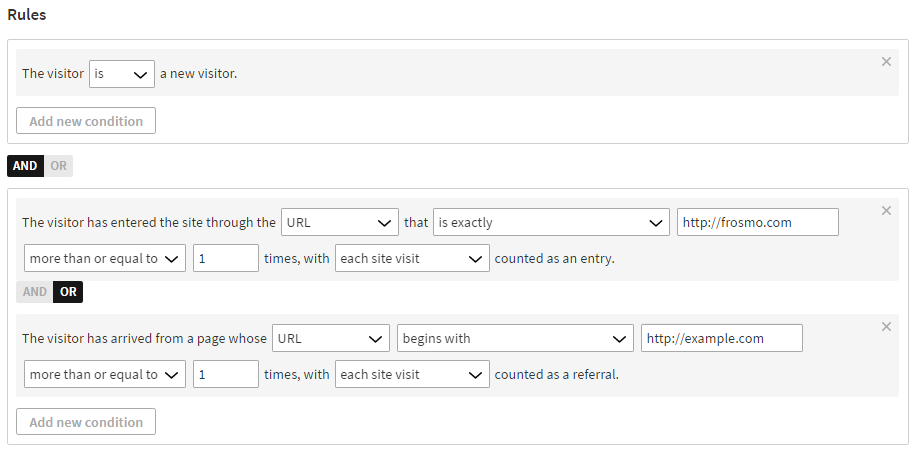Expand 'each site visit' dropdown for entries
The height and width of the screenshot is (451, 916).
(411, 259)
